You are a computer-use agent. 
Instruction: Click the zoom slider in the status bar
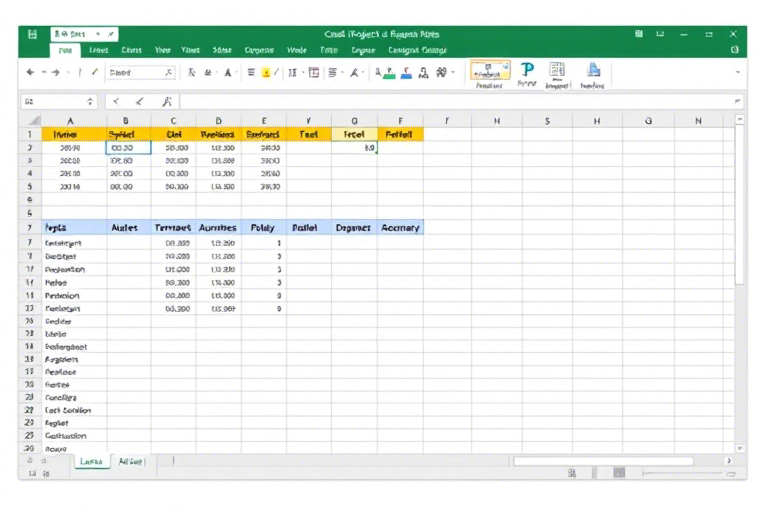click(x=684, y=473)
